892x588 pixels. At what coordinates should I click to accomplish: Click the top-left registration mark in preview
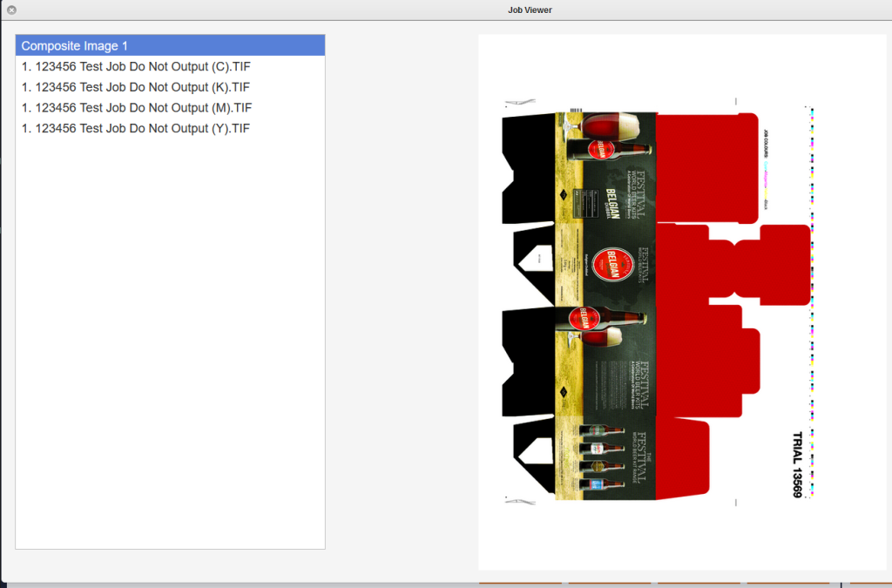click(x=520, y=101)
